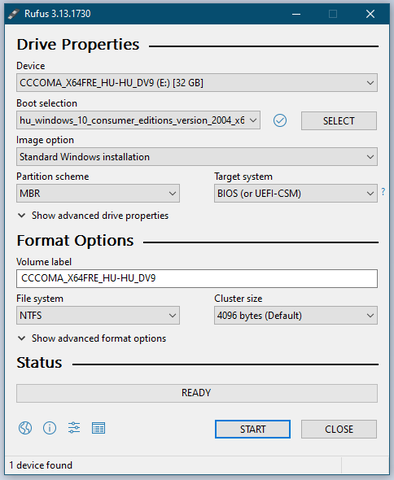Open the Image option dropdown
The height and width of the screenshot is (480, 394).
197,157
